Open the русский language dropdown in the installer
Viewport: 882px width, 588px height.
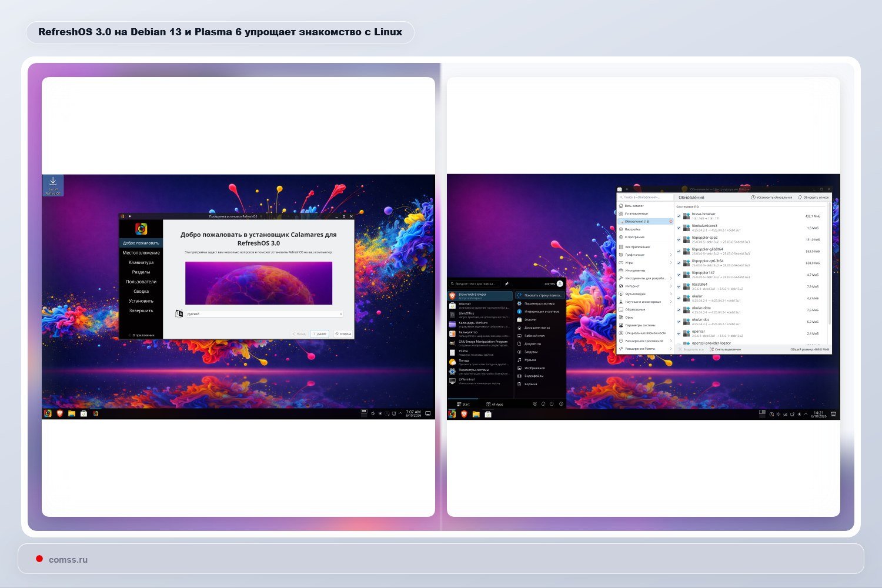[264, 314]
